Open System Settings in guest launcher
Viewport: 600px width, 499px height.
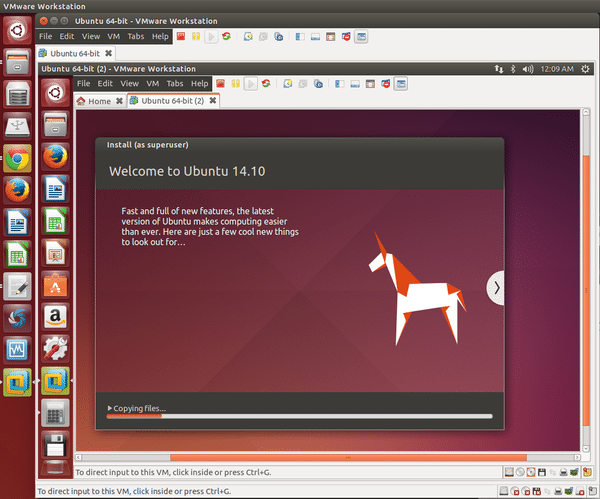[55, 349]
